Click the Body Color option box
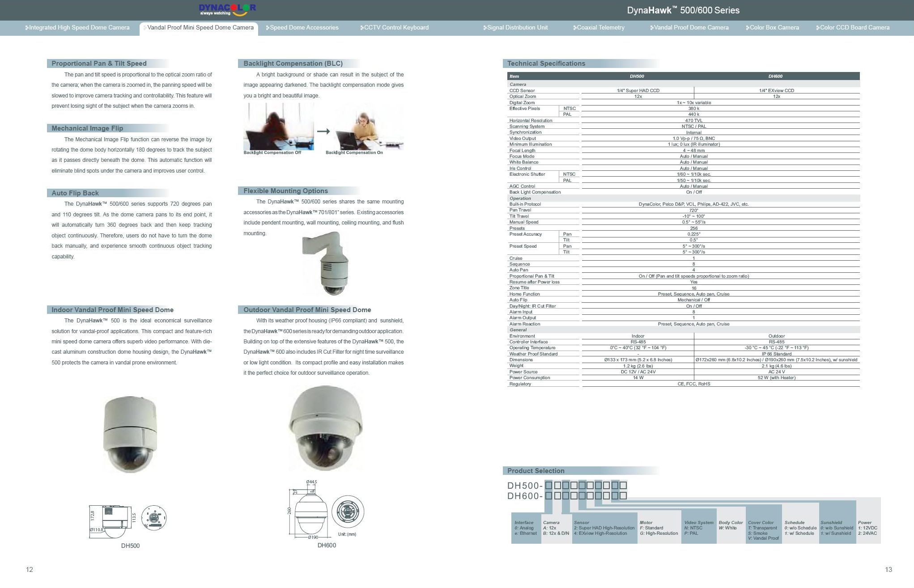The image size is (914, 588). (731, 525)
